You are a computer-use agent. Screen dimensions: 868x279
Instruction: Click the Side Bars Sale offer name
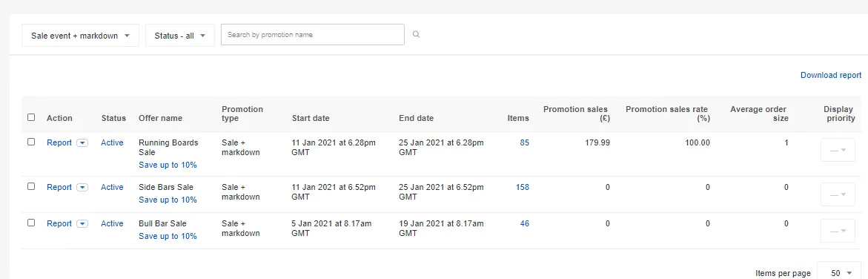165,188
